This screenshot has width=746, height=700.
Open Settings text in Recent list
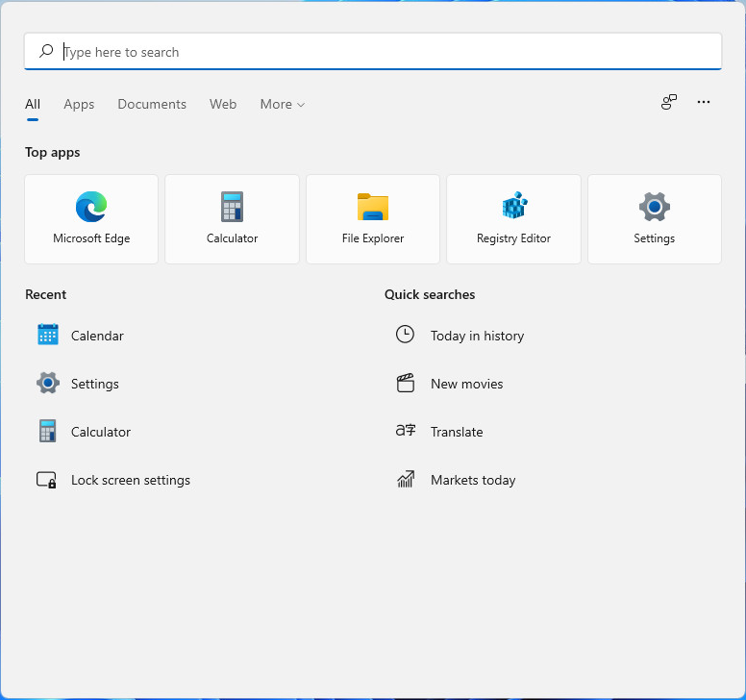point(94,384)
